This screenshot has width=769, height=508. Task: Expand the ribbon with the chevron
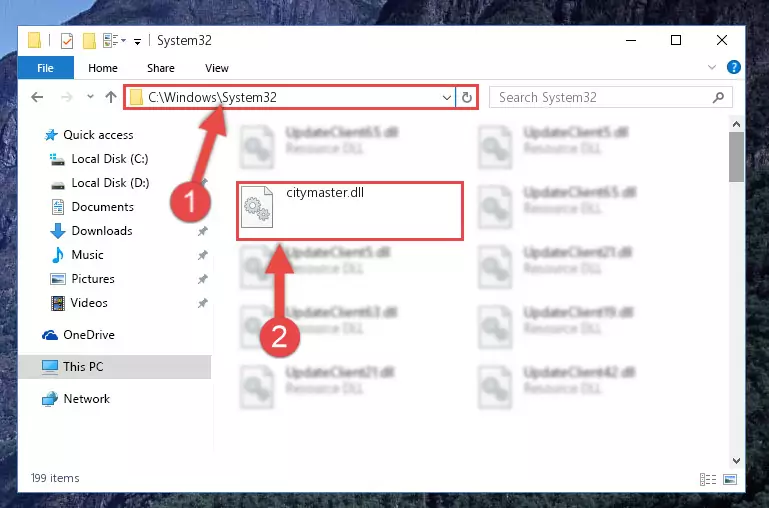pyautogui.click(x=712, y=67)
